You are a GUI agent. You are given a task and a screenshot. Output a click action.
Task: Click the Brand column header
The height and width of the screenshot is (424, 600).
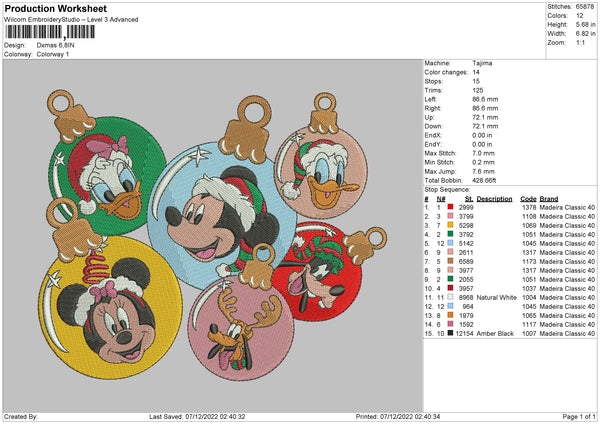click(549, 199)
